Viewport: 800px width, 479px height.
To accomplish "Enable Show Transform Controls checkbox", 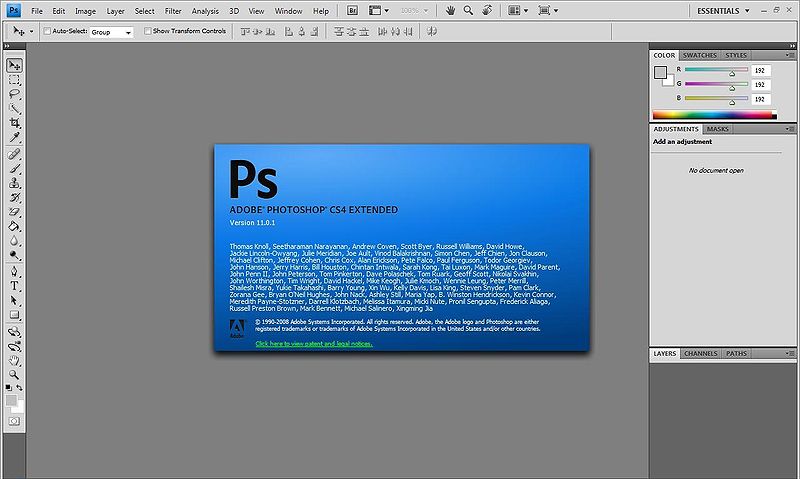I will click(147, 31).
